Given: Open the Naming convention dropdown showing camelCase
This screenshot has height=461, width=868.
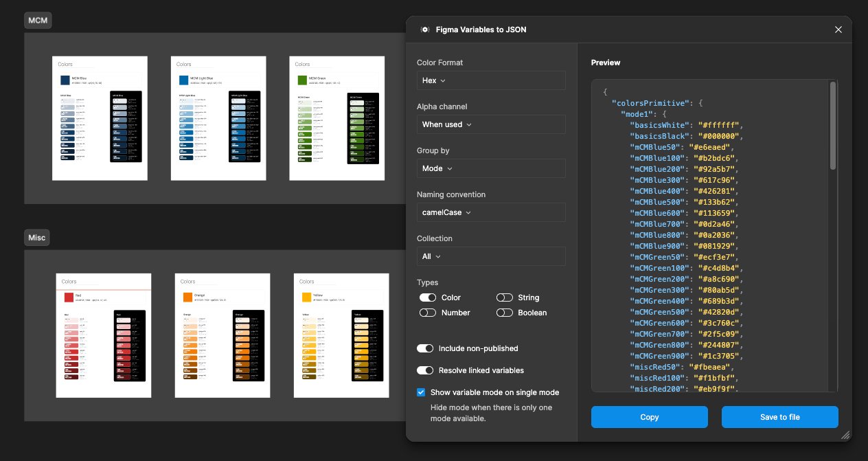Looking at the screenshot, I should pos(490,212).
